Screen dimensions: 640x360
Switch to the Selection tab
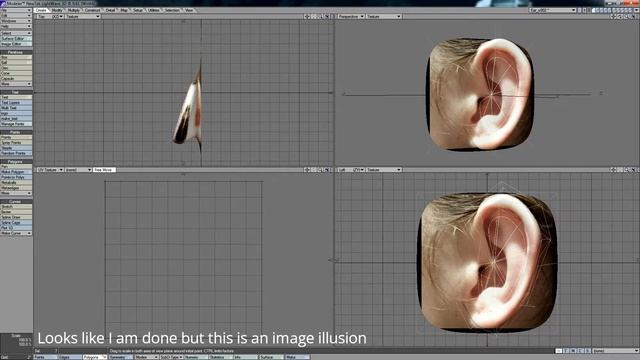tap(172, 10)
